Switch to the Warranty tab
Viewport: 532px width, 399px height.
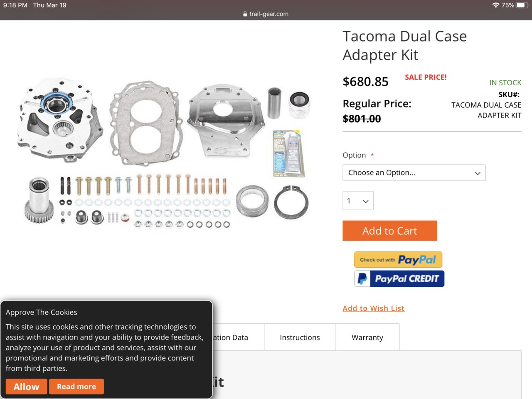(367, 337)
